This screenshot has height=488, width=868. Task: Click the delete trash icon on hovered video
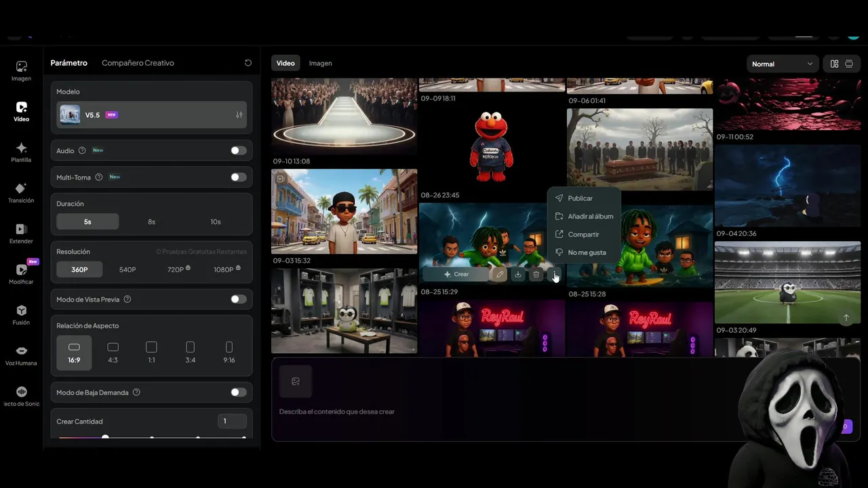[x=536, y=274]
